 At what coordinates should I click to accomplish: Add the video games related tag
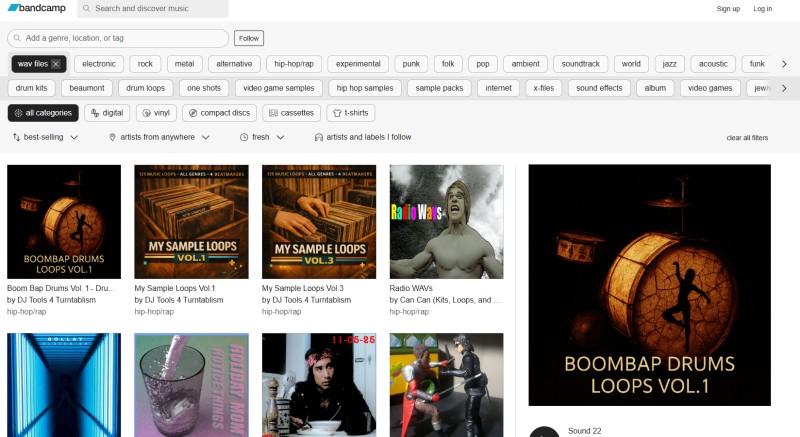click(x=710, y=88)
